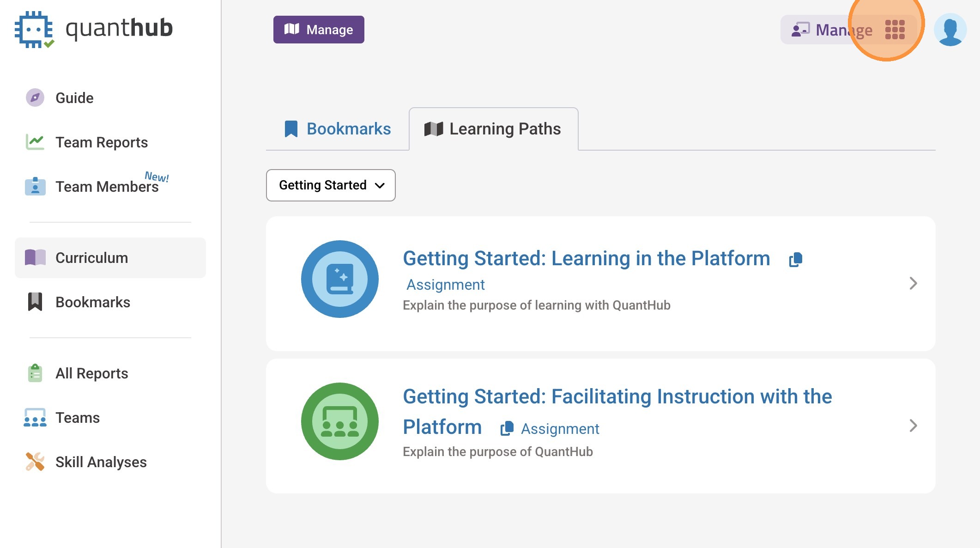Go to Team Members in sidebar
Image resolution: width=980 pixels, height=548 pixels.
coord(106,187)
